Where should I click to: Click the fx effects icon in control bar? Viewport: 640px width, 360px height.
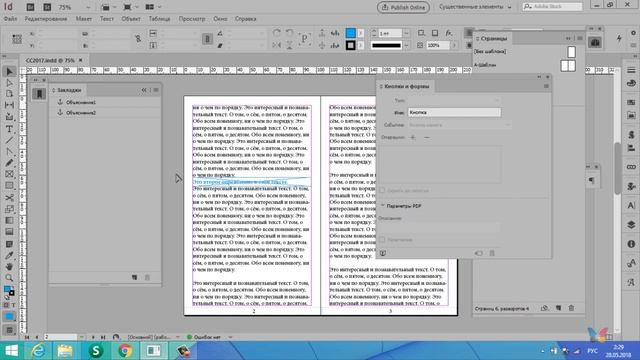[x=449, y=33]
